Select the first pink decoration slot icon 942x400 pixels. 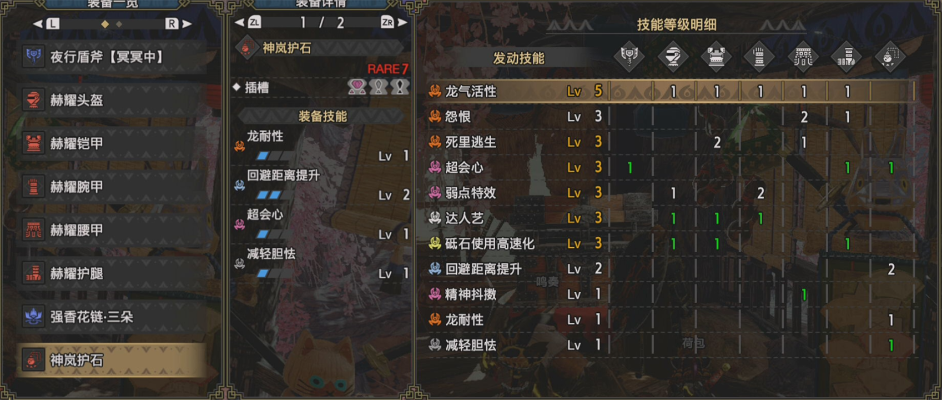point(357,88)
